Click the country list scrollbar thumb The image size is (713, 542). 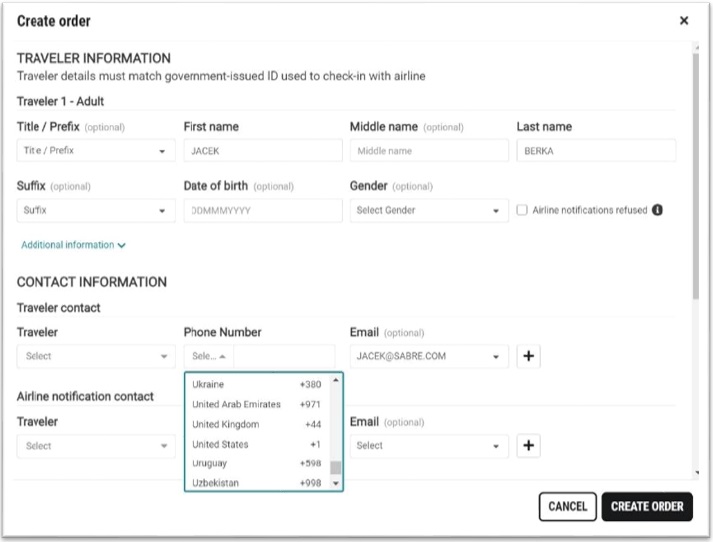(336, 467)
